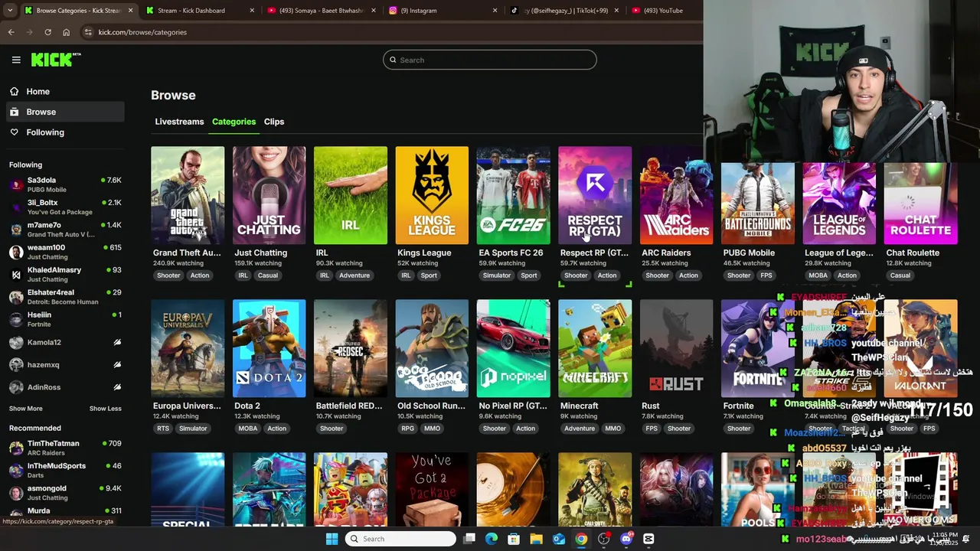The width and height of the screenshot is (980, 551).
Task: Open Rust category thumbnail
Action: tap(676, 348)
